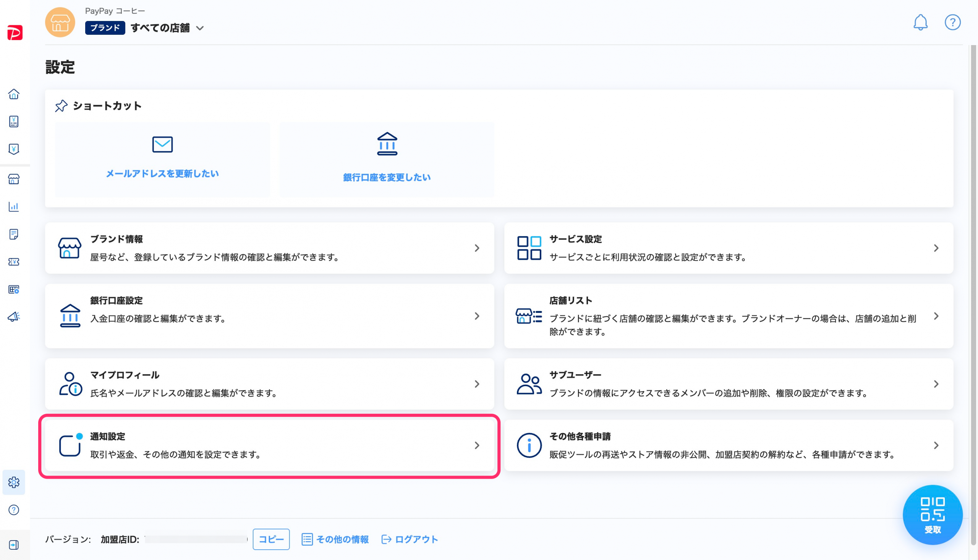978x560 pixels.
Task: Open the megaphone campaign sidebar icon
Action: pyautogui.click(x=14, y=317)
